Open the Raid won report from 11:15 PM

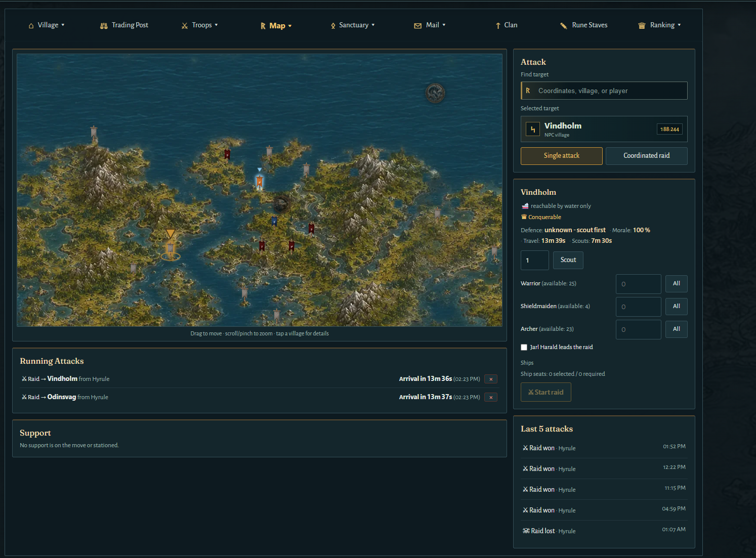[604, 489]
